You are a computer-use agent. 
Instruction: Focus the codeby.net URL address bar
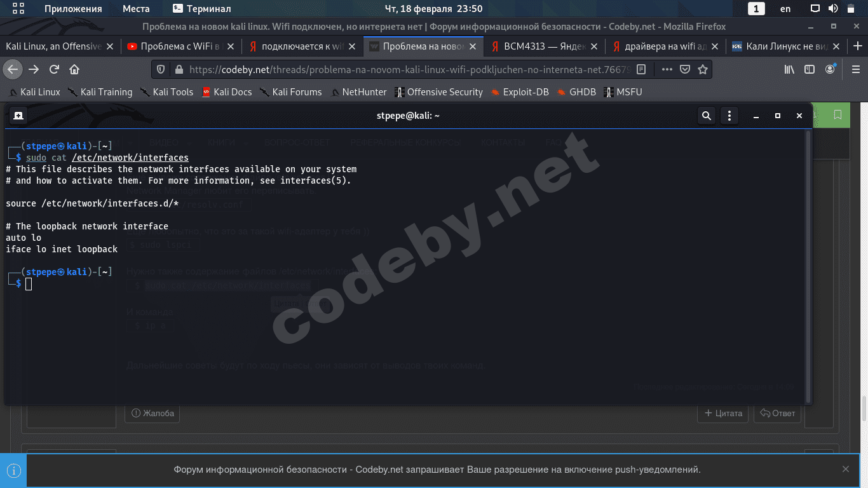coord(409,69)
